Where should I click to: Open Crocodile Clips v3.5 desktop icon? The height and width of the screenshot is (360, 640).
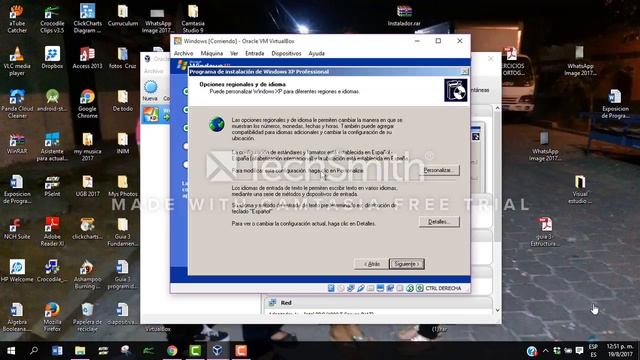point(52,18)
